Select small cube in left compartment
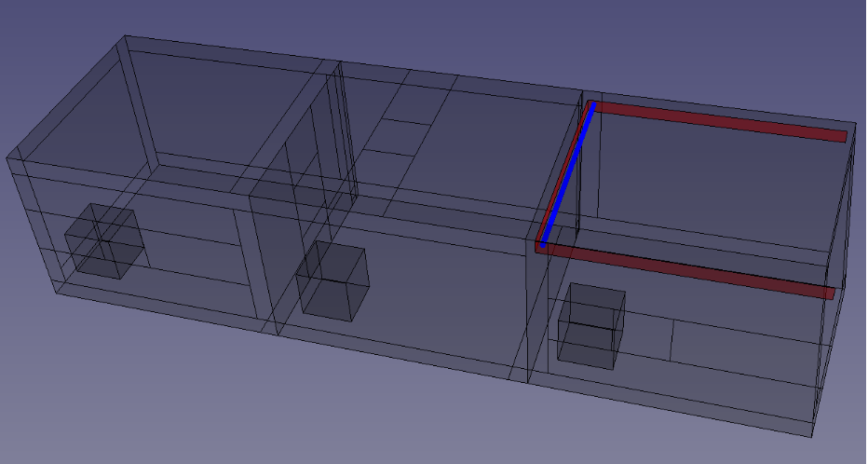Image resolution: width=868 pixels, height=464 pixels. pyautogui.click(x=102, y=241)
